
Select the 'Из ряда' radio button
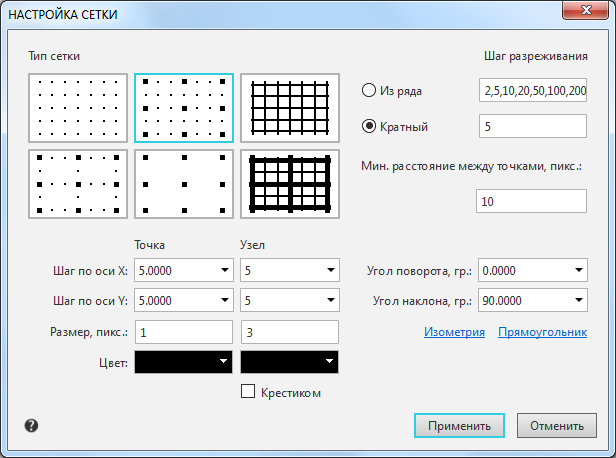pyautogui.click(x=368, y=91)
